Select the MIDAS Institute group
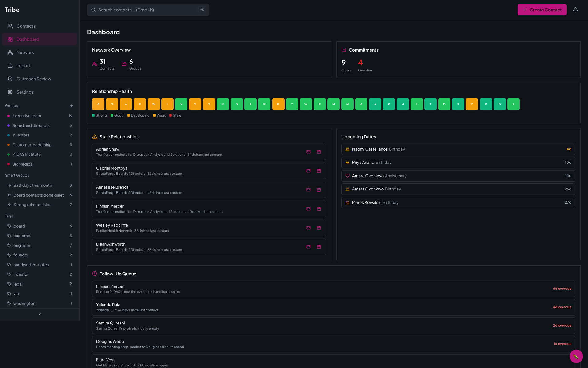Viewport: 588px width, 368px height. coord(40,155)
